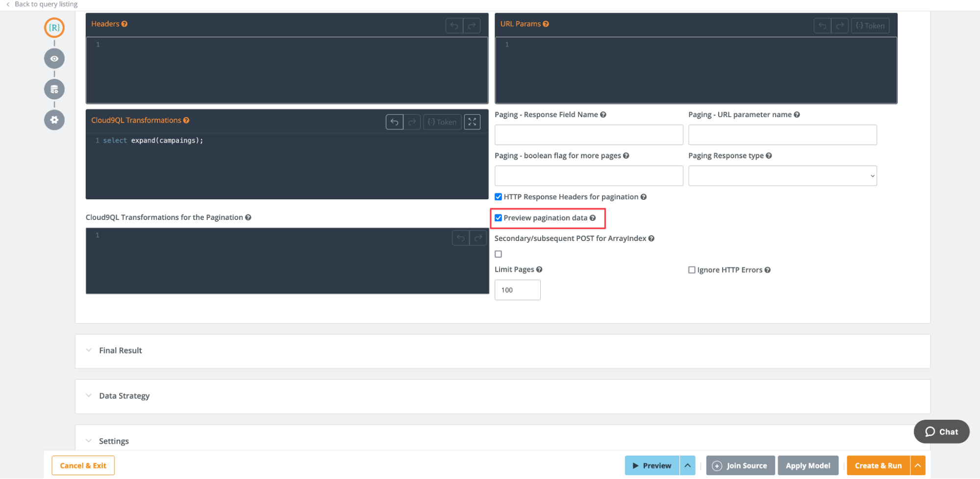Click the Limit Pages input field
The height and width of the screenshot is (479, 980).
517,290
